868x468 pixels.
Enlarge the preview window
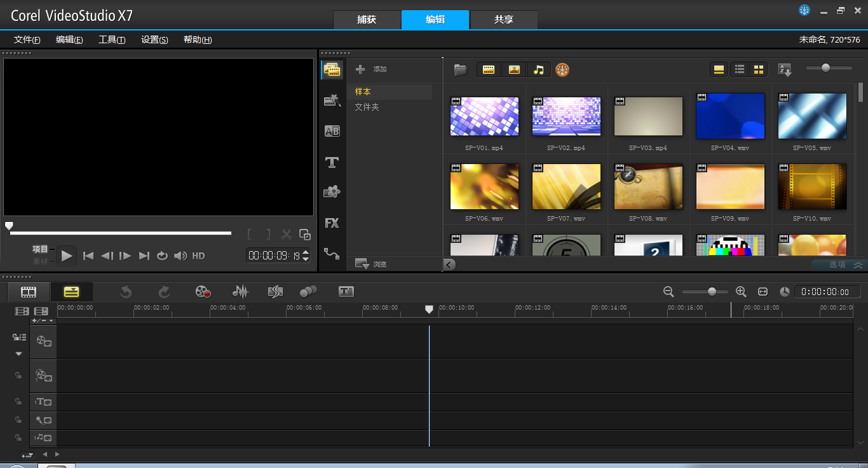[305, 235]
